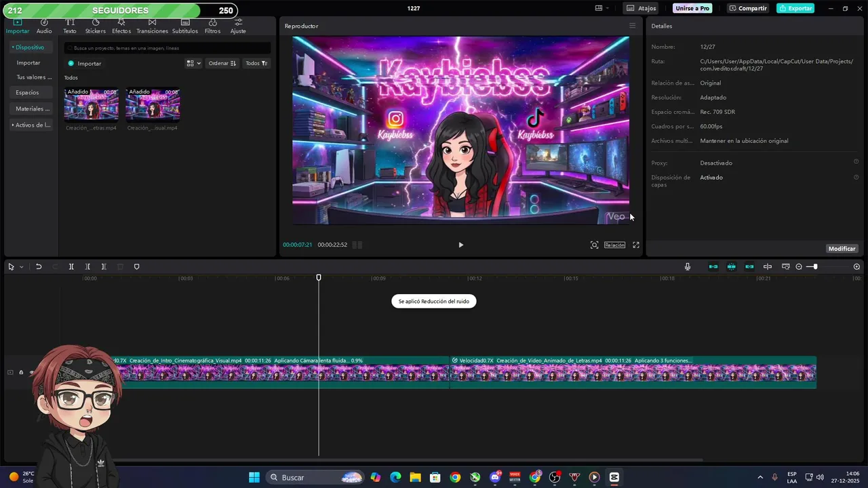
Task: Show hidden system tray icons
Action: tap(759, 477)
